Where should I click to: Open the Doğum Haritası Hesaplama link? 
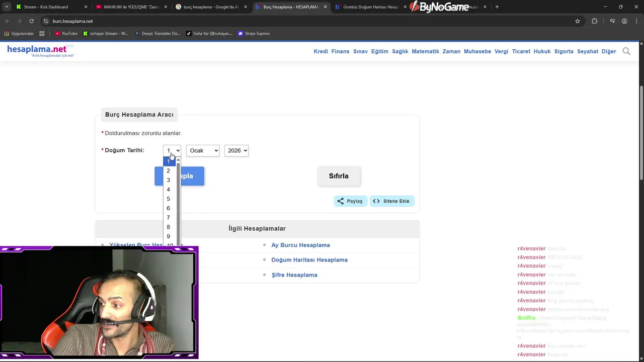pyautogui.click(x=309, y=260)
